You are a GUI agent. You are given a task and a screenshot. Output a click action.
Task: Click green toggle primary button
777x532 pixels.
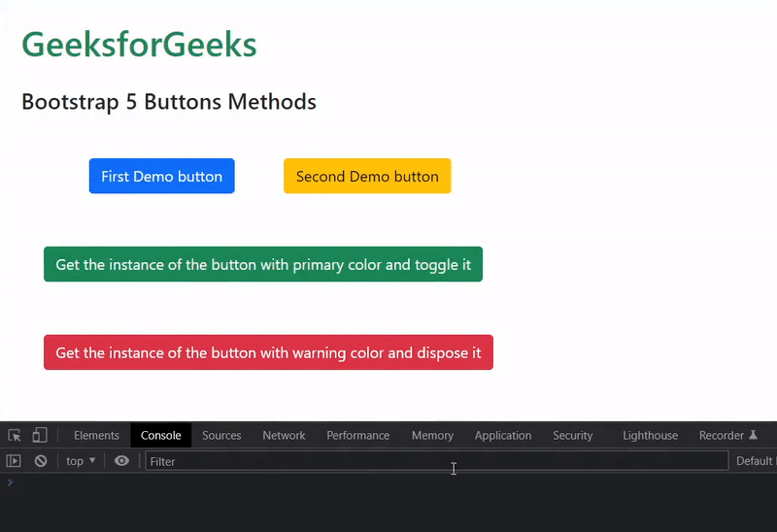tap(263, 264)
